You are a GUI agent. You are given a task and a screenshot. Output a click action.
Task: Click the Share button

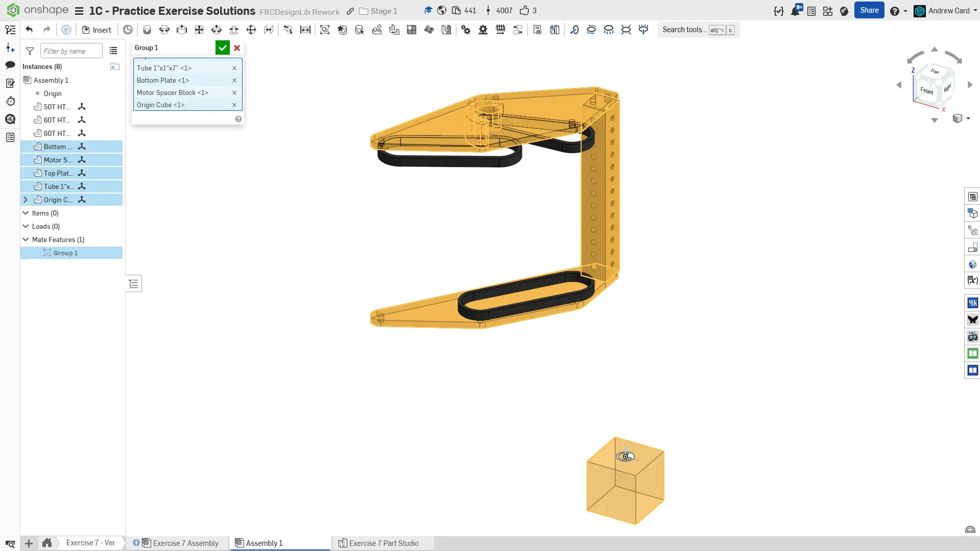coord(869,10)
